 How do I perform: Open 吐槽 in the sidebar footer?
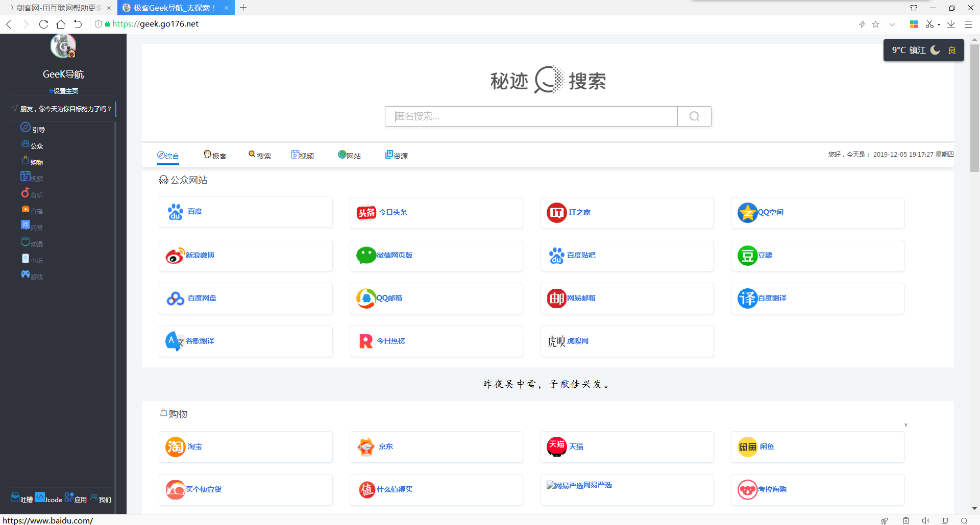[x=22, y=498]
